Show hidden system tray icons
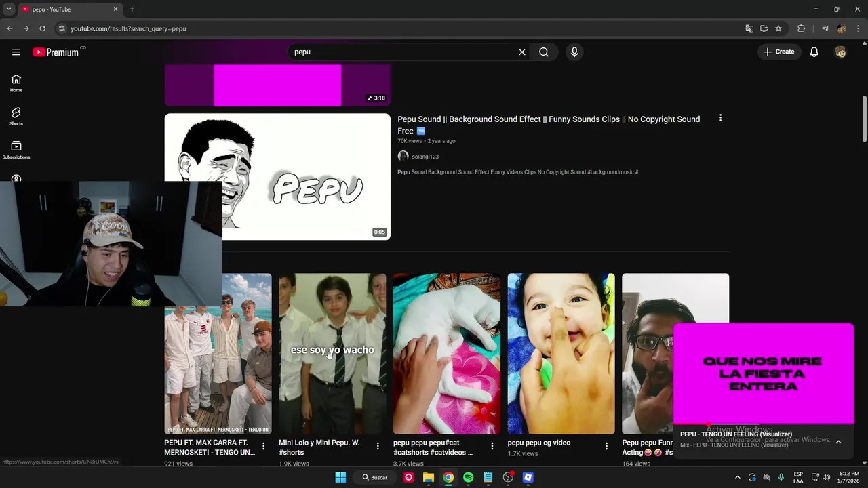The height and width of the screenshot is (488, 868). tap(738, 477)
